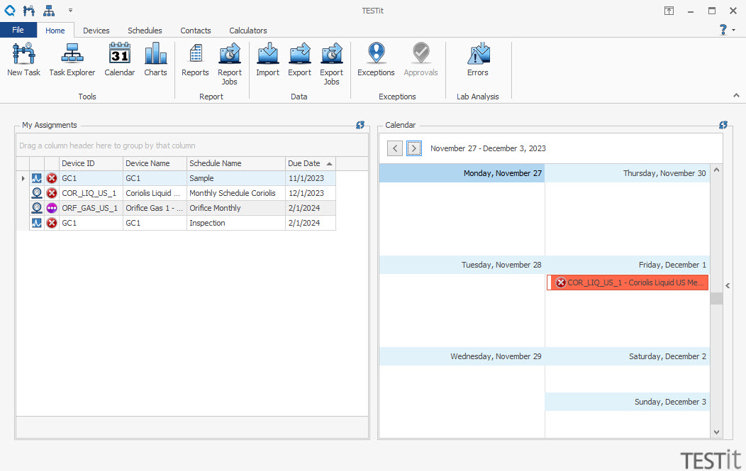Viewport: 746px width, 471px height.
Task: Click the Import data icon
Action: click(267, 59)
